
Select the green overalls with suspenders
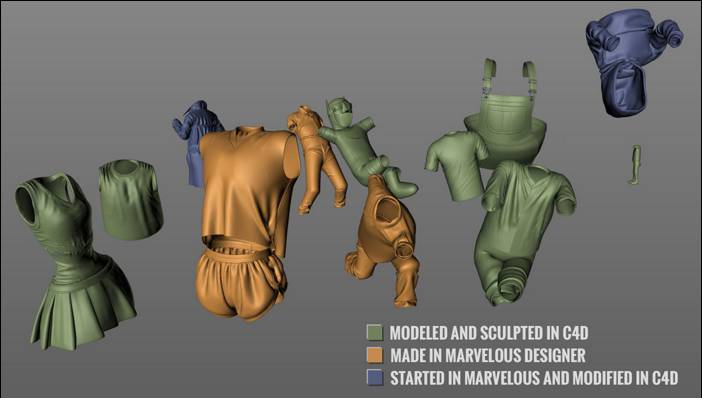[x=506, y=114]
